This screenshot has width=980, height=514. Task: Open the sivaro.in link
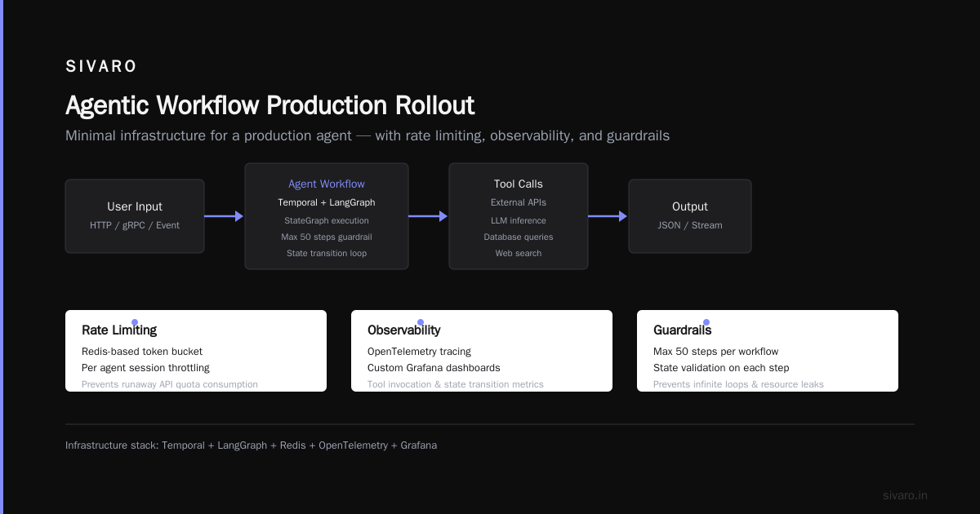coord(905,495)
